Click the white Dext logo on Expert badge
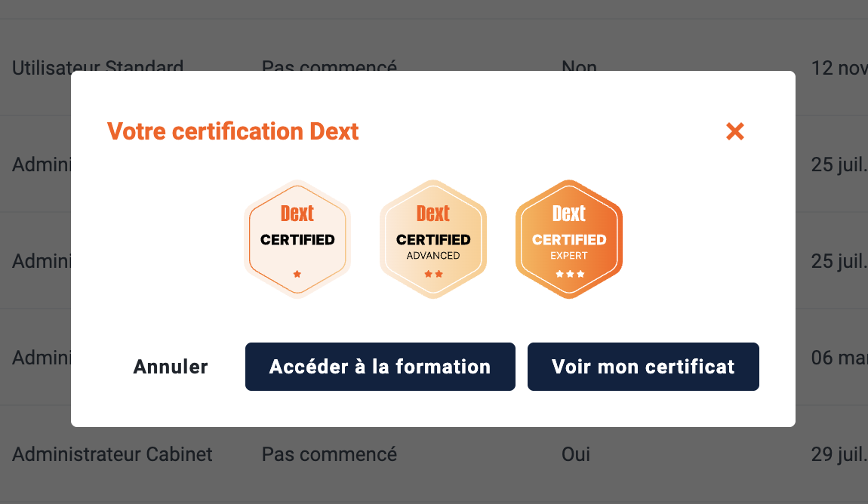Viewport: 868px width, 504px height. pos(569,214)
